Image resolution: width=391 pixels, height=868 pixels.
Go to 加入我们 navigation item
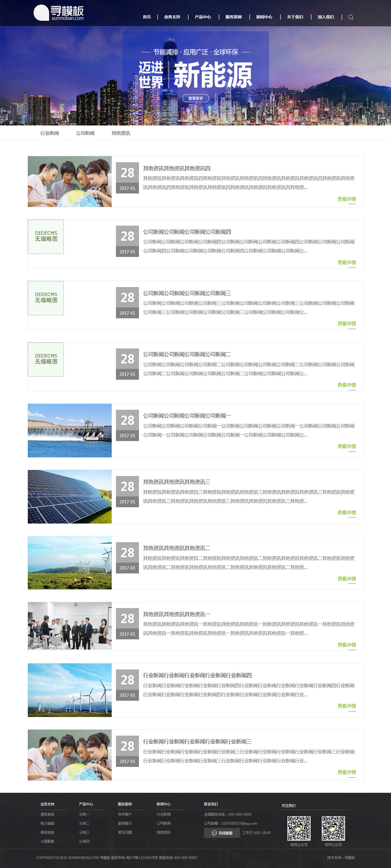[x=326, y=17]
